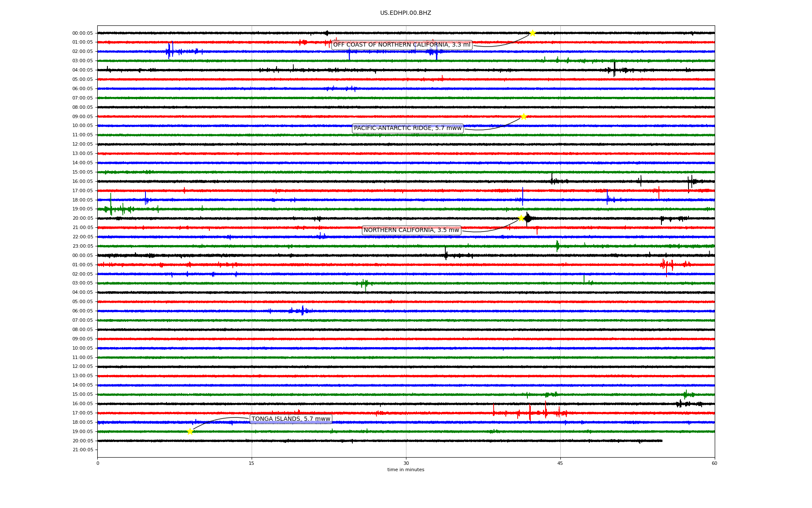
Task: Click the 12:00:05 time label near the top
Action: pyautogui.click(x=82, y=144)
